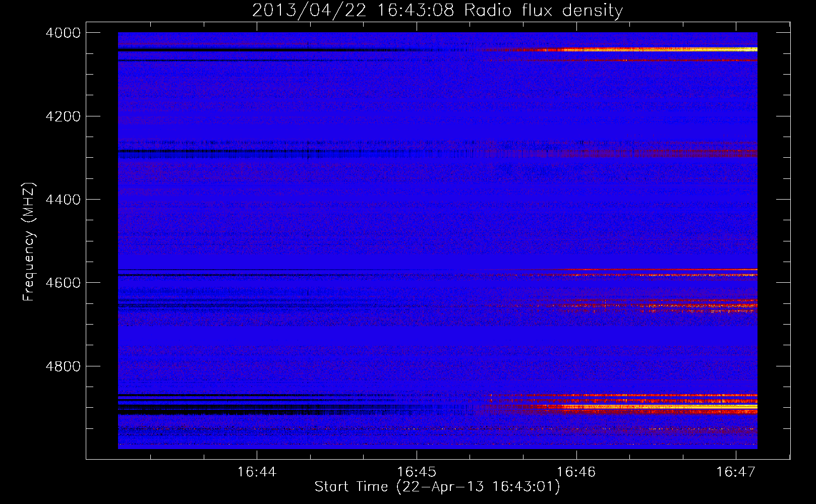Click the 16:44 time tick label
This screenshot has height=504, width=816.
pyautogui.click(x=257, y=472)
